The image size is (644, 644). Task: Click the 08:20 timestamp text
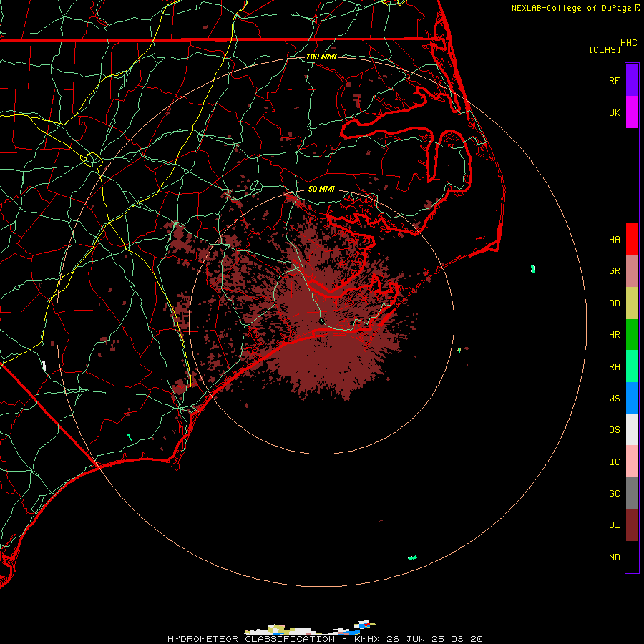[x=467, y=639]
